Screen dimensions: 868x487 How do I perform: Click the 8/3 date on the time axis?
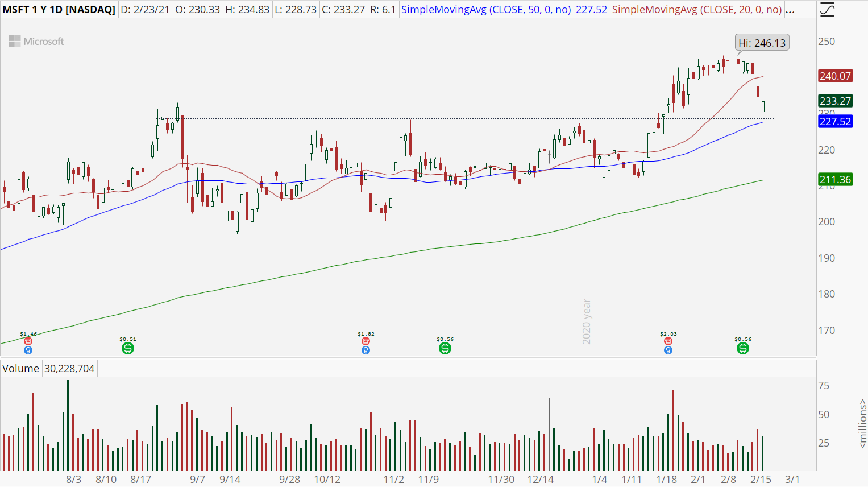[74, 479]
